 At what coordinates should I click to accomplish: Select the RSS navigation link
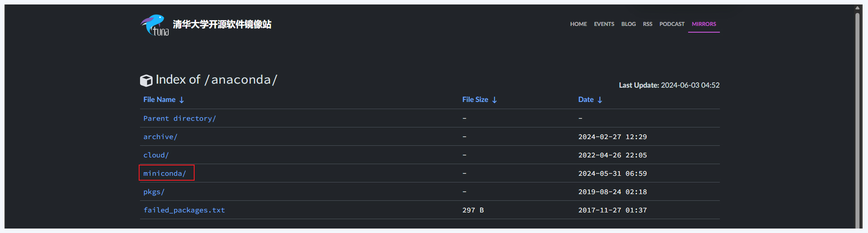pos(647,24)
